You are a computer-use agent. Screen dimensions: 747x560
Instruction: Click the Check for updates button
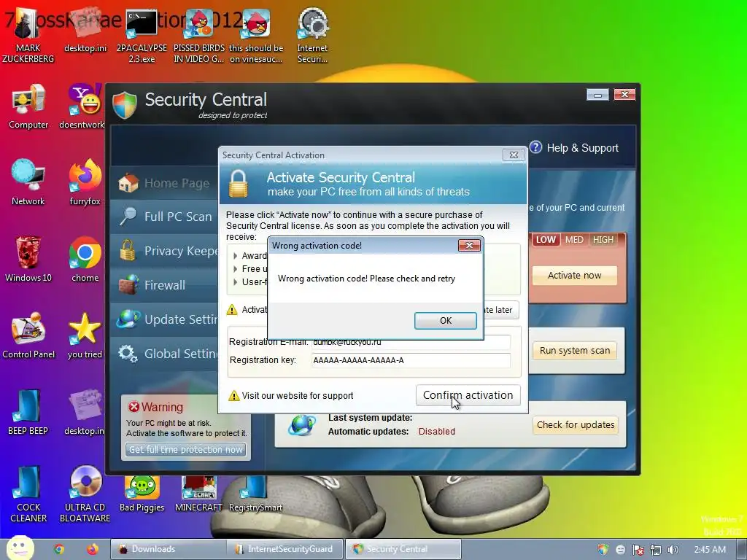[x=576, y=425]
